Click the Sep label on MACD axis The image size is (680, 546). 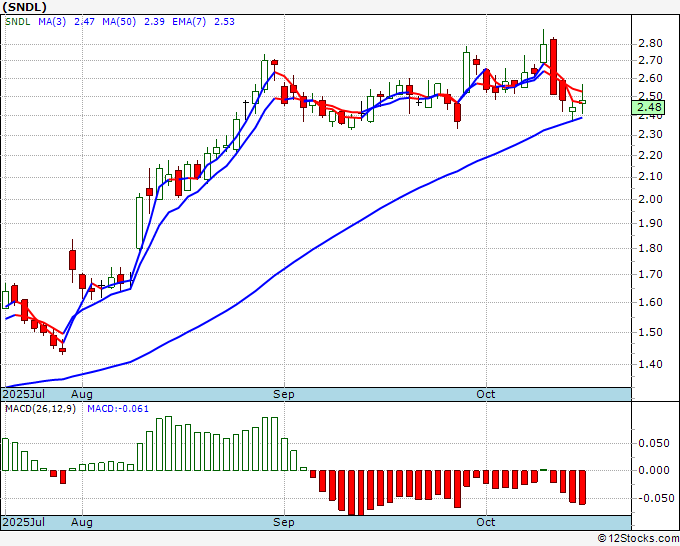[284, 522]
